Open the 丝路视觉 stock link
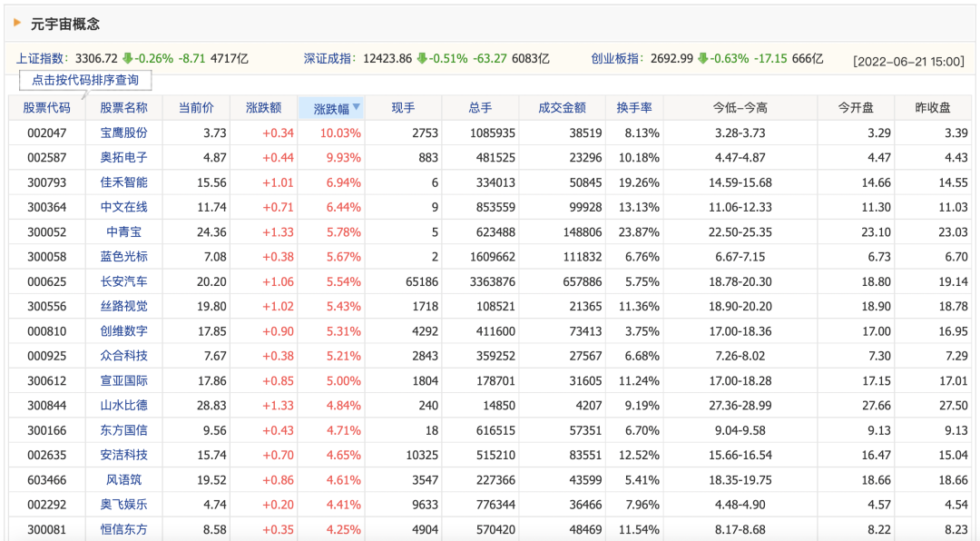 coord(123,307)
